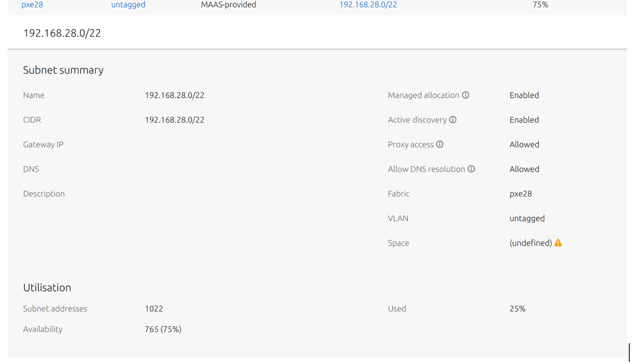Click the Utilisation section heading
The height and width of the screenshot is (364, 634).
(x=47, y=287)
